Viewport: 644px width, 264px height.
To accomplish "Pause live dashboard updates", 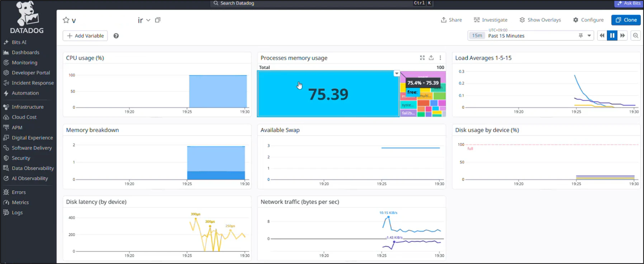I will (x=612, y=36).
